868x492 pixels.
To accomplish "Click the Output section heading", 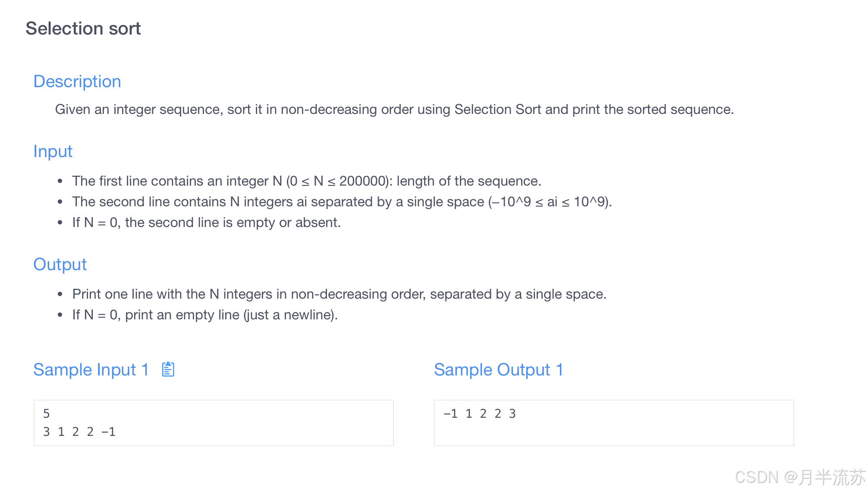I will (x=60, y=265).
